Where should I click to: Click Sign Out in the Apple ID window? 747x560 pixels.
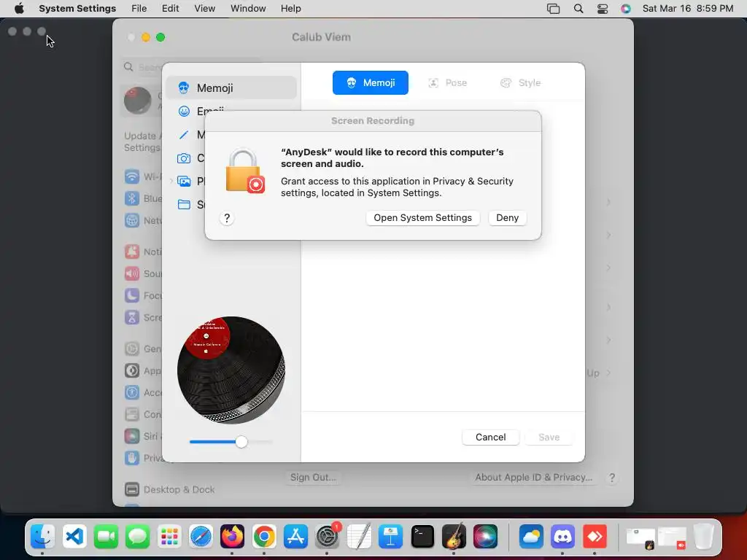(x=313, y=477)
